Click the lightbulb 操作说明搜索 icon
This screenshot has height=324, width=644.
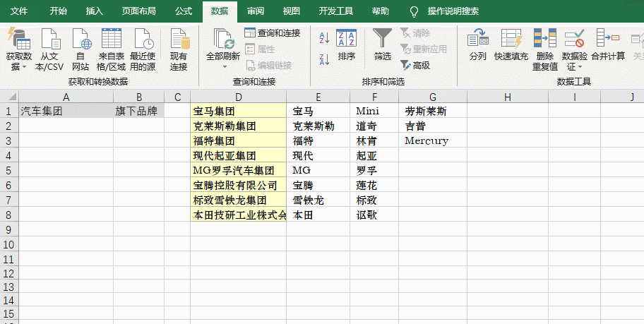tap(414, 11)
